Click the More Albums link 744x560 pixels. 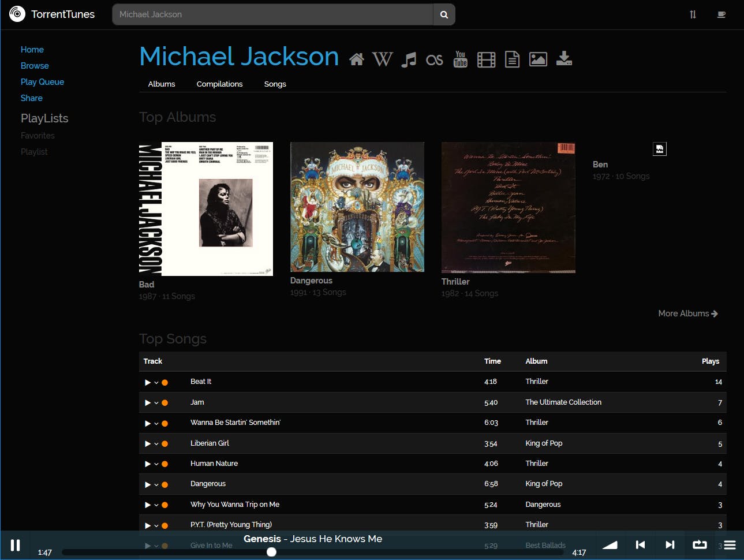click(688, 313)
